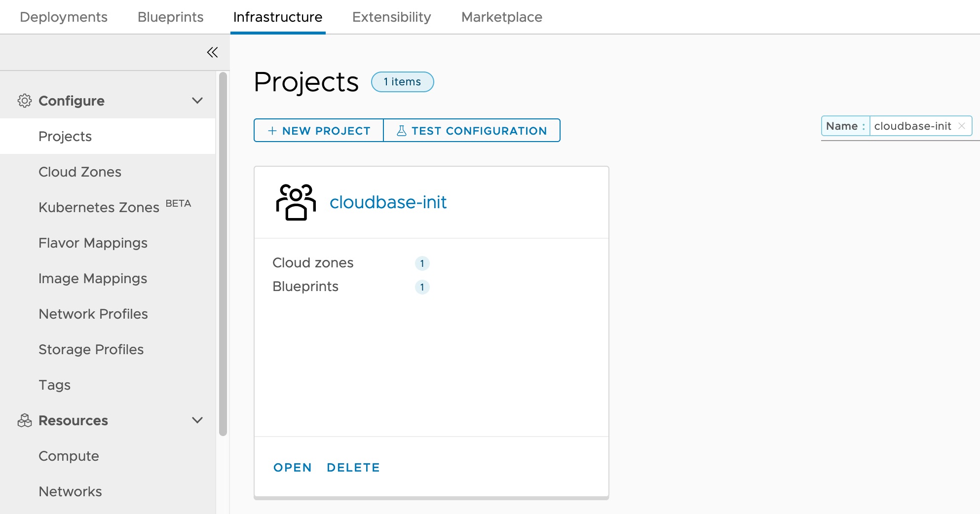Expand the Kubernetes Zones beta option

(x=99, y=207)
